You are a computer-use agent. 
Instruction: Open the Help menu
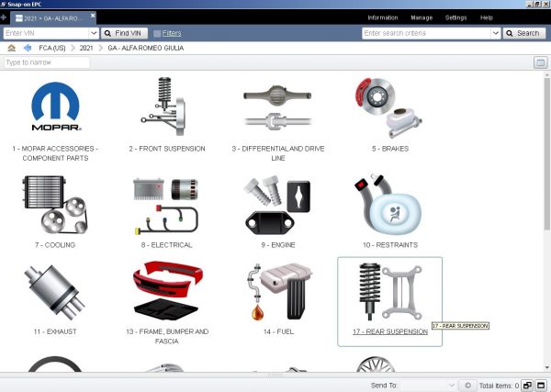[x=487, y=17]
